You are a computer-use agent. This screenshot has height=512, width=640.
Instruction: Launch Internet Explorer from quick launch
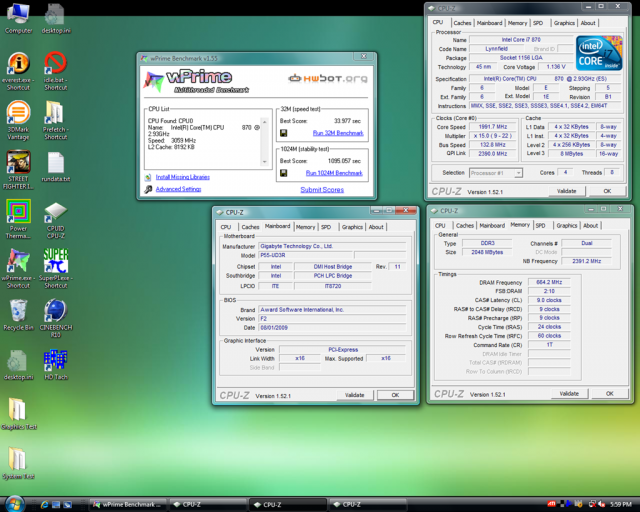pos(44,505)
